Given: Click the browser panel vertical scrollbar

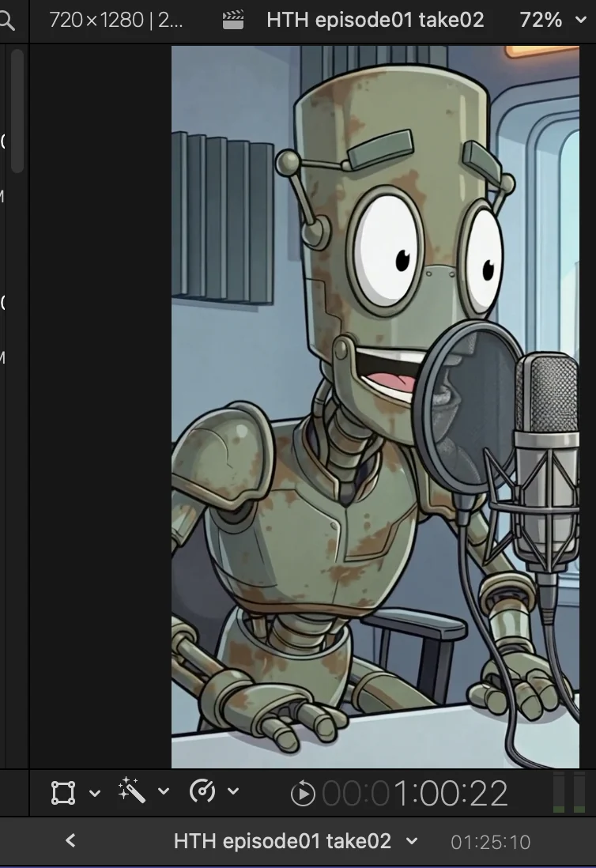Looking at the screenshot, I should (17, 111).
